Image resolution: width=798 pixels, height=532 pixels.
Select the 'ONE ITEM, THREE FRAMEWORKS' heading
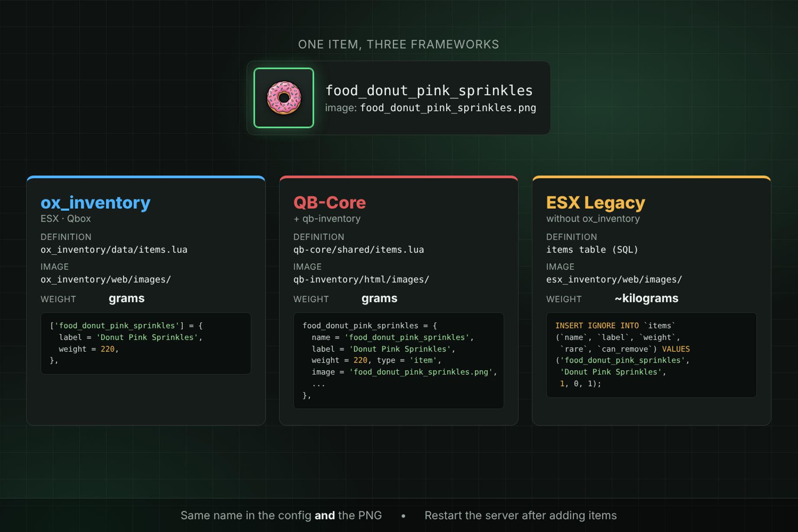click(x=399, y=45)
